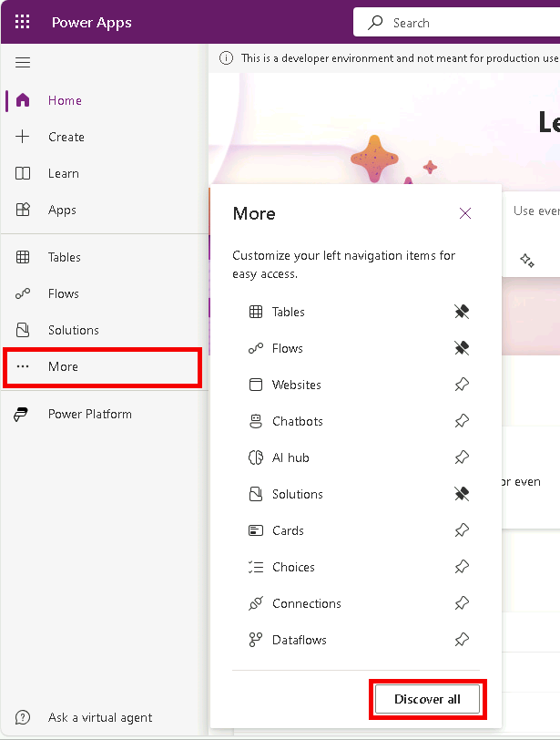
Task: Open Connections from the More panel
Action: [306, 603]
